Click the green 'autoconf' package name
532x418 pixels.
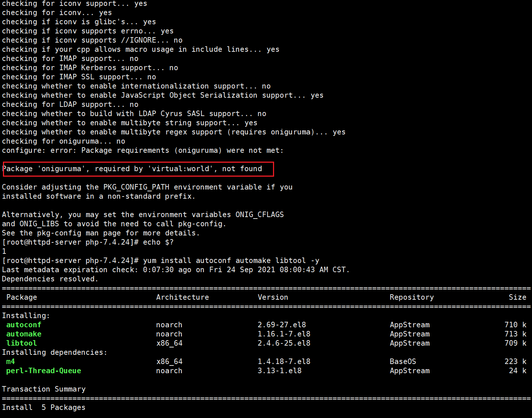(x=24, y=325)
